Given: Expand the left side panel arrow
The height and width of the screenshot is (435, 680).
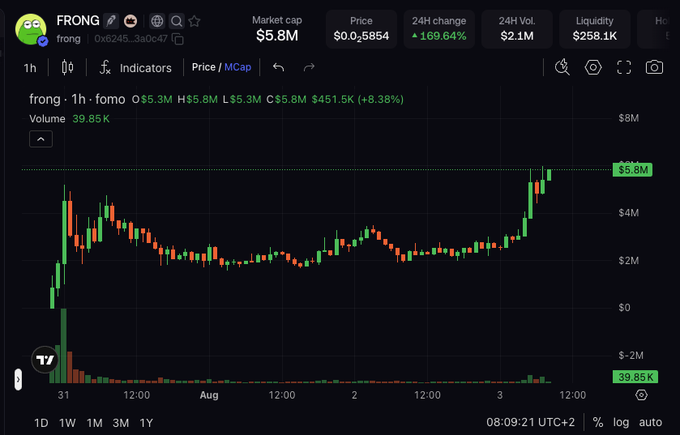Looking at the screenshot, I should point(18,379).
